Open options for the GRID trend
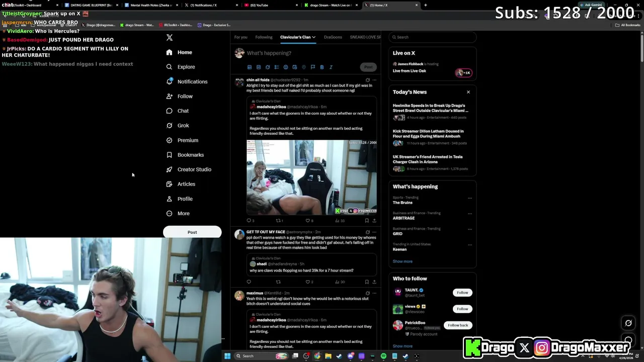The height and width of the screenshot is (362, 644). pos(470,229)
